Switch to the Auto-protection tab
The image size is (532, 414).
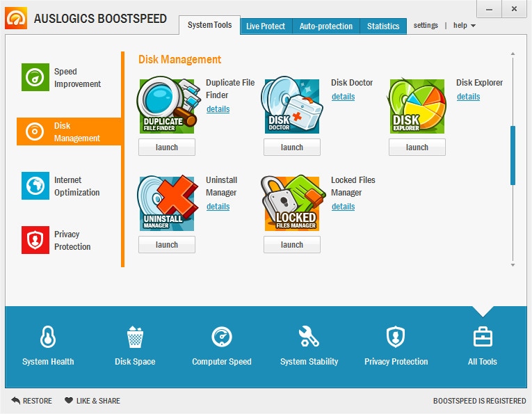pos(326,26)
